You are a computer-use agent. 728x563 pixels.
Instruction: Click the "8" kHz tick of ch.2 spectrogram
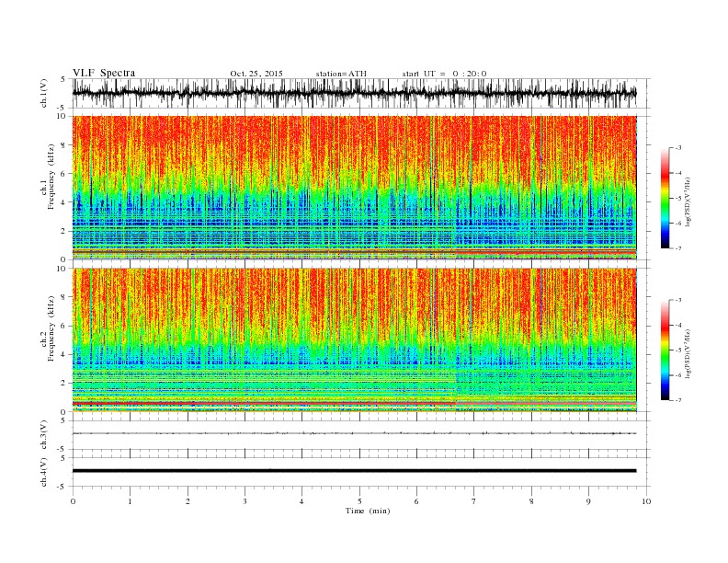(64, 297)
